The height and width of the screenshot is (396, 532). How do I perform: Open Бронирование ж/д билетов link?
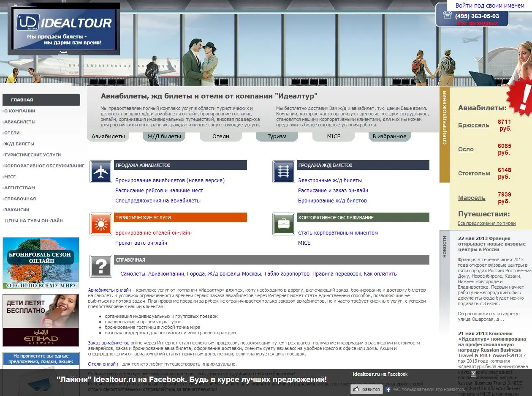pos(332,201)
